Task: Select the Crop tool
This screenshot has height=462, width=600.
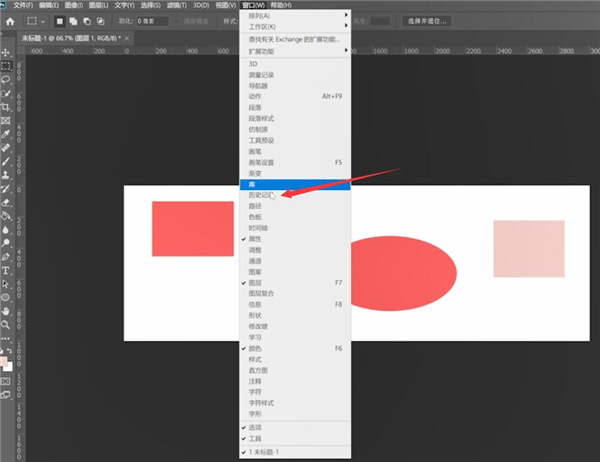Action: (x=6, y=107)
